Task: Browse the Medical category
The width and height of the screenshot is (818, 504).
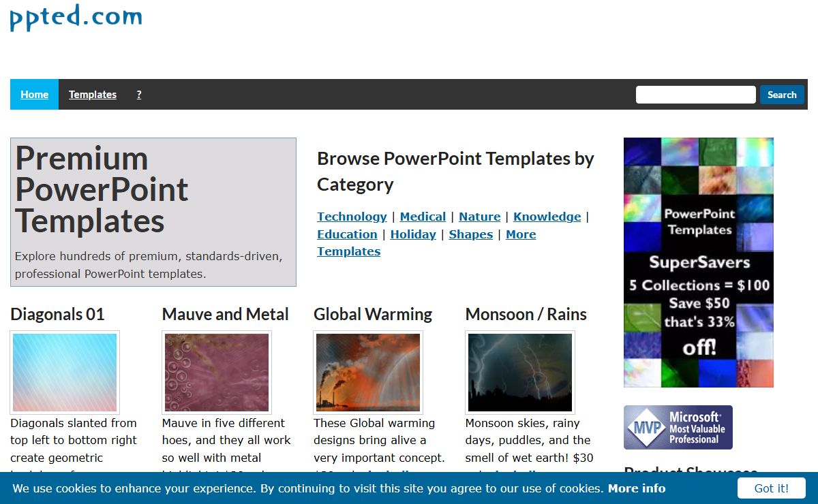Action: click(x=423, y=217)
